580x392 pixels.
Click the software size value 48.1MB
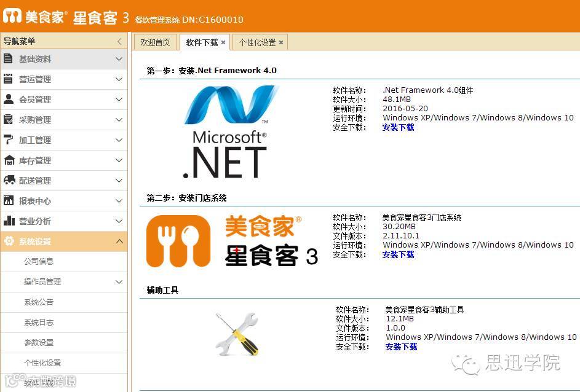pos(397,100)
